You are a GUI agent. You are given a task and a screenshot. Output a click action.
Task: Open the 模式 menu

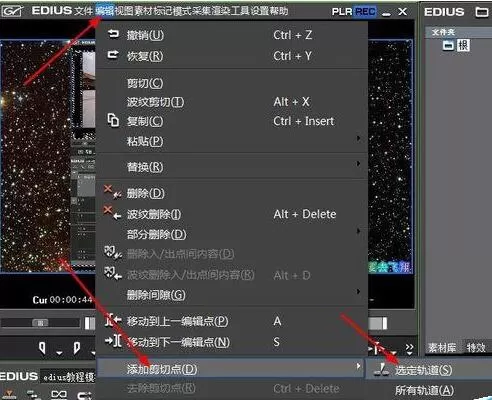point(182,11)
